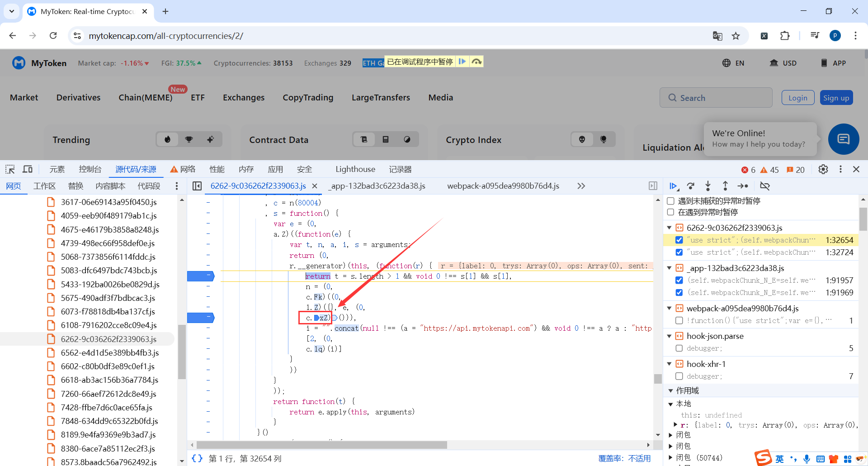This screenshot has width=868, height=466.
Task: Step over next function call
Action: [x=691, y=186]
